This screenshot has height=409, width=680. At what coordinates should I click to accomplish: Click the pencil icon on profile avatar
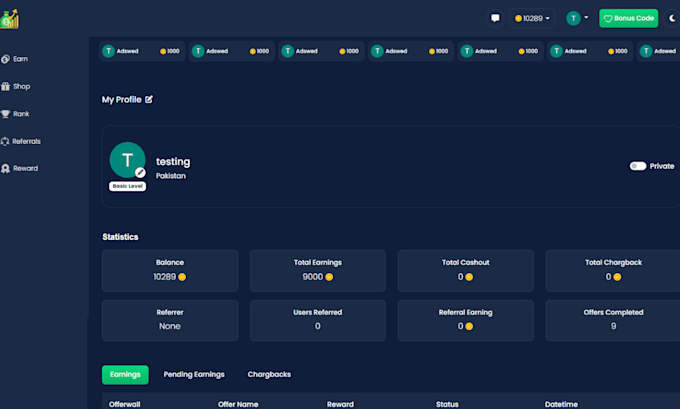pos(140,173)
